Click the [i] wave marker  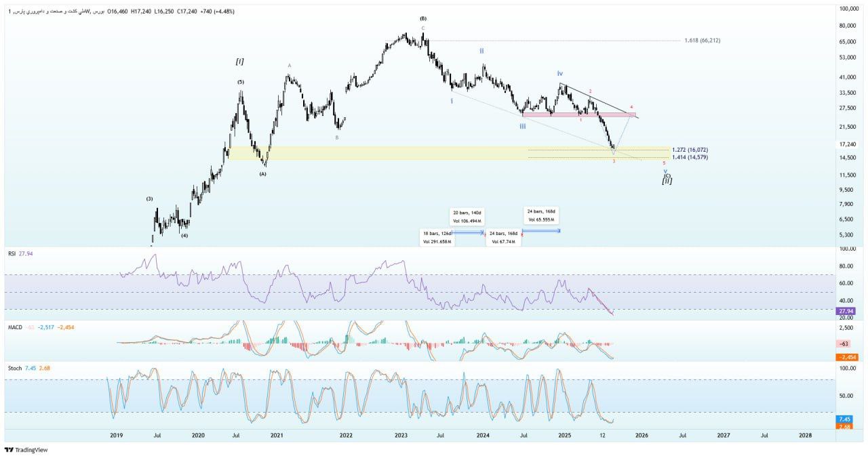click(239, 62)
